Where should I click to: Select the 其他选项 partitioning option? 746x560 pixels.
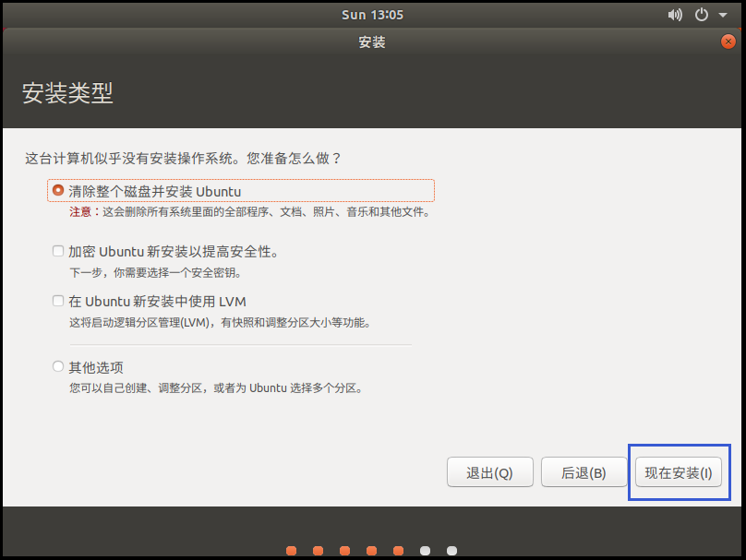click(57, 366)
